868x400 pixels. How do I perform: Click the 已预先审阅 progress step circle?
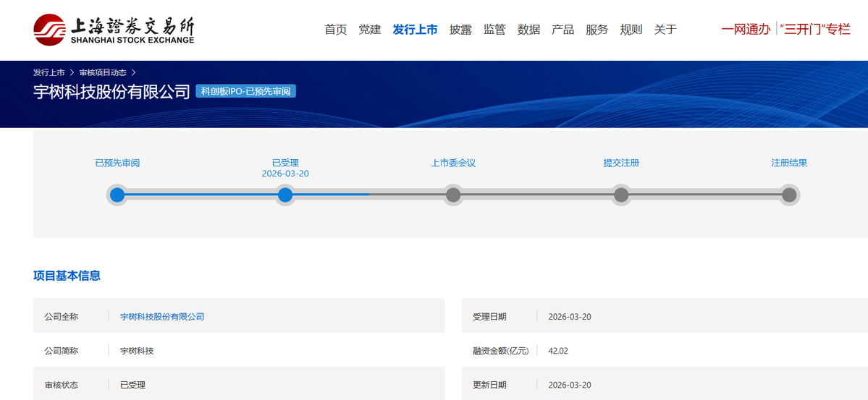click(117, 195)
